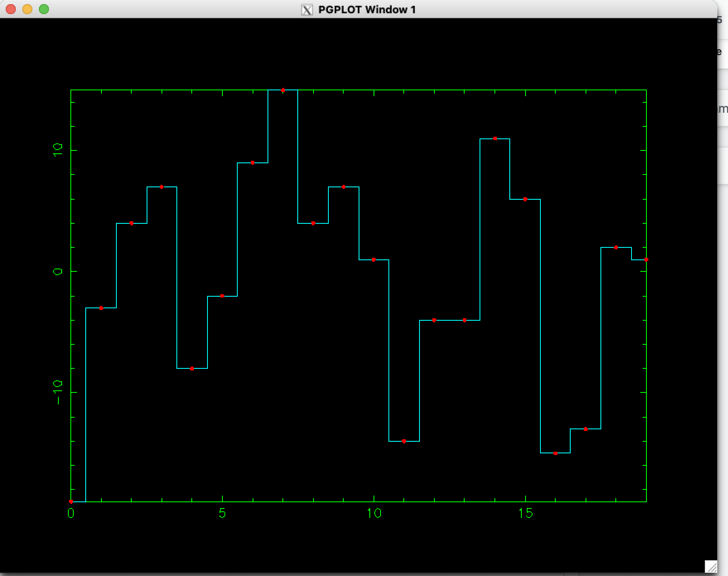The image size is (728, 576).
Task: Click the 'PGPLOT Window 1' title text
Action: (367, 10)
